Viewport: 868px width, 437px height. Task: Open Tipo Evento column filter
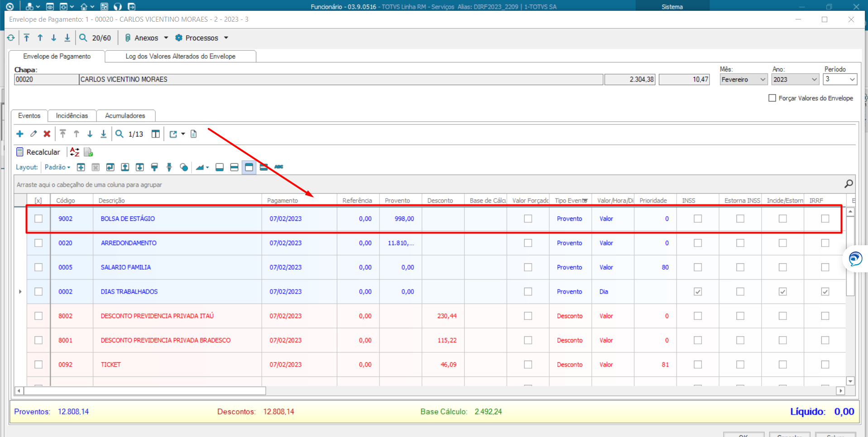pyautogui.click(x=585, y=201)
